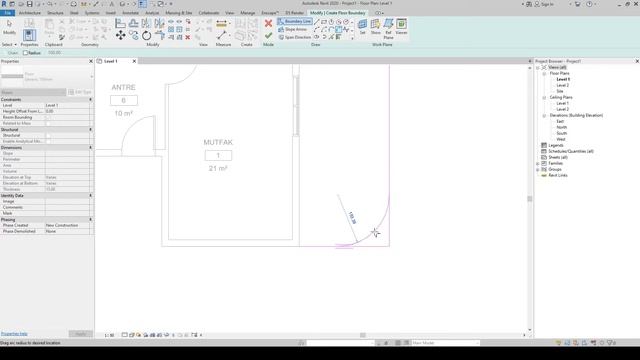Click the Slope Arrow button
The image size is (640, 360).
point(292,29)
